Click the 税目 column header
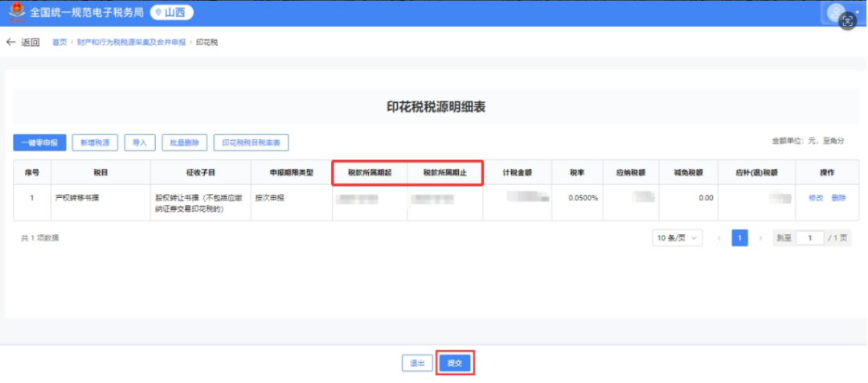Viewport: 868px width, 383px height. coord(100,172)
